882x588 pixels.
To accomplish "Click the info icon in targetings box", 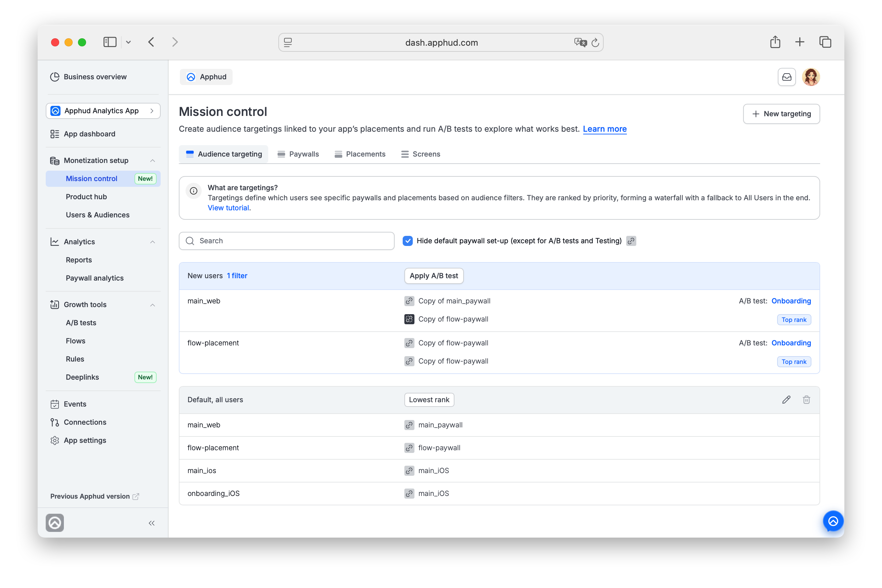I will point(194,191).
